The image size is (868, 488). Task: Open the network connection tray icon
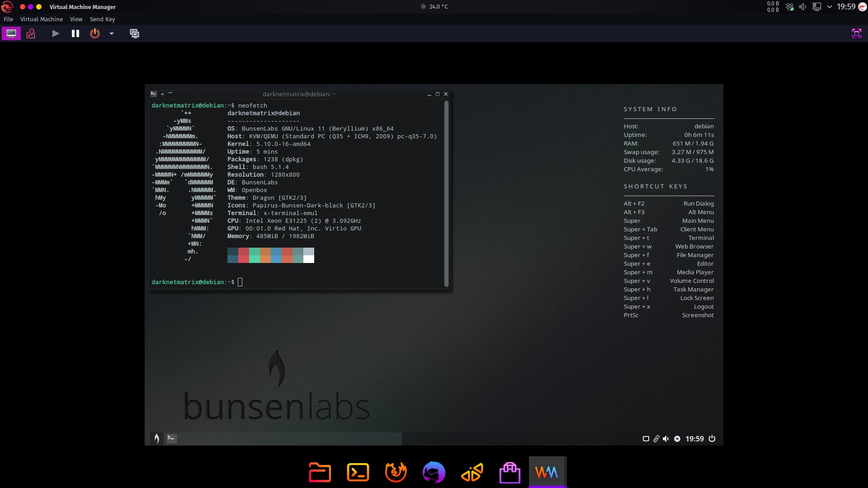[816, 7]
